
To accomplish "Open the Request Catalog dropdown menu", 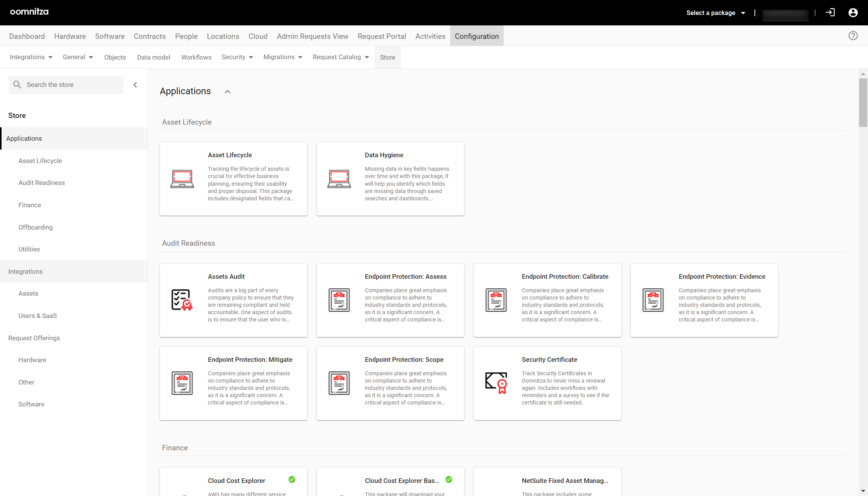I will click(341, 57).
